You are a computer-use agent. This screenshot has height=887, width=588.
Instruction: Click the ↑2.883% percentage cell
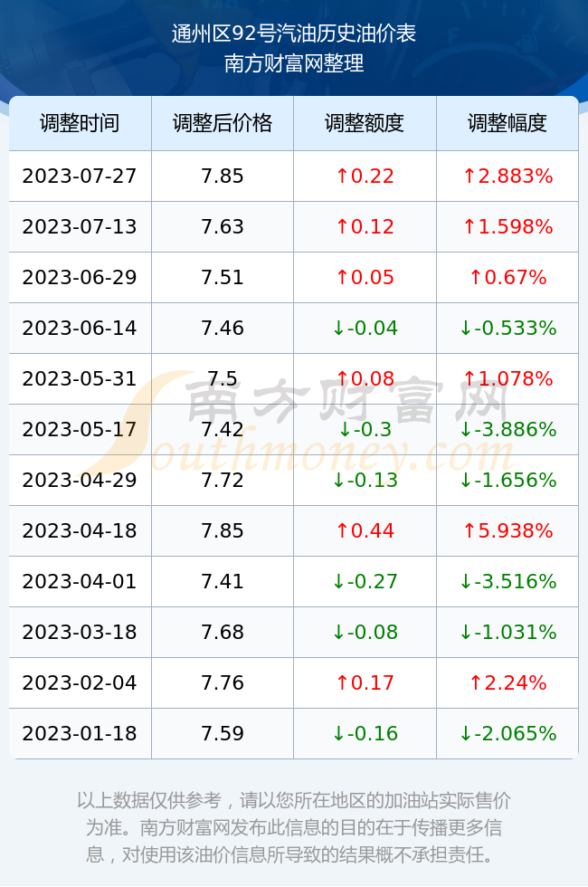coord(507,176)
